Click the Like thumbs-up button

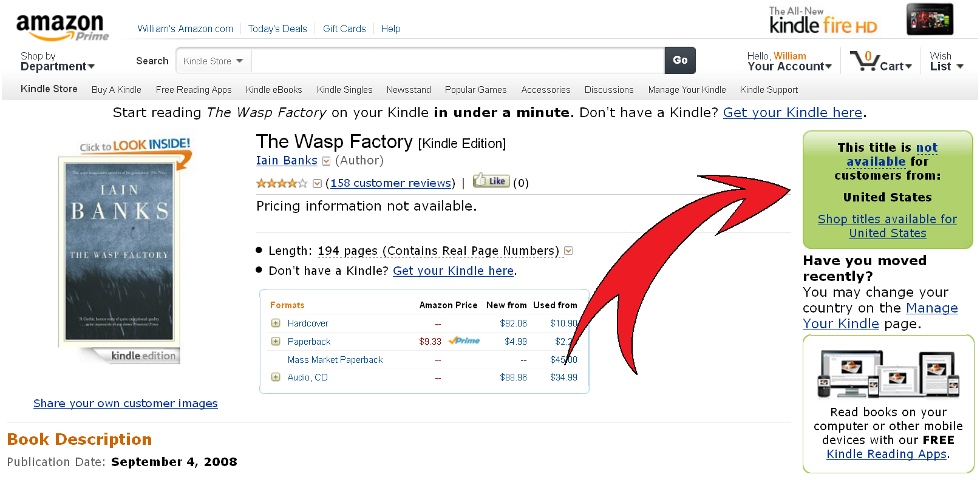(x=491, y=180)
